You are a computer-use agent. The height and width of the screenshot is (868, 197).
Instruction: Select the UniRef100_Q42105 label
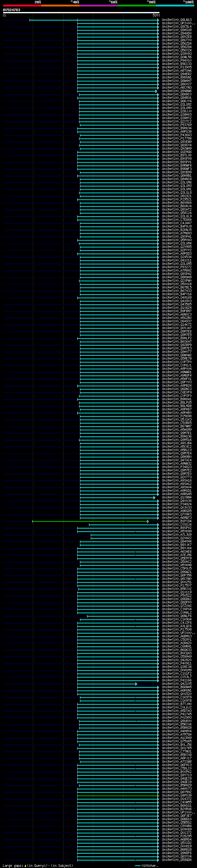[x=177, y=684]
